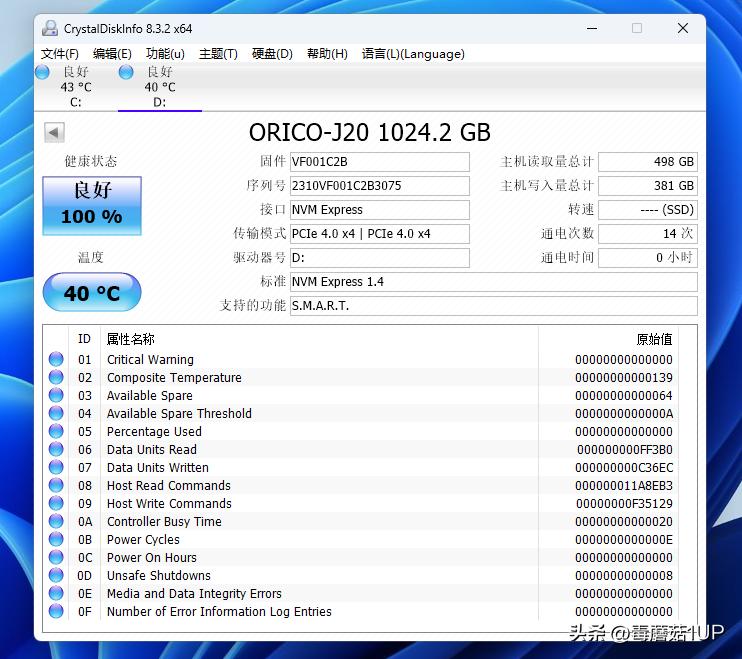The height and width of the screenshot is (659, 742).
Task: Click the CrystalDiskInfo app icon in title bar
Action: pyautogui.click(x=50, y=29)
